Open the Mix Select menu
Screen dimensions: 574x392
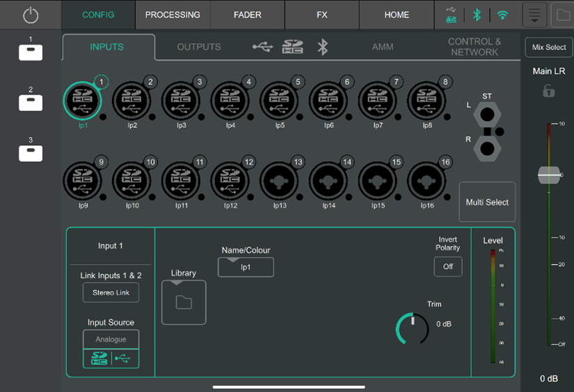pos(549,47)
